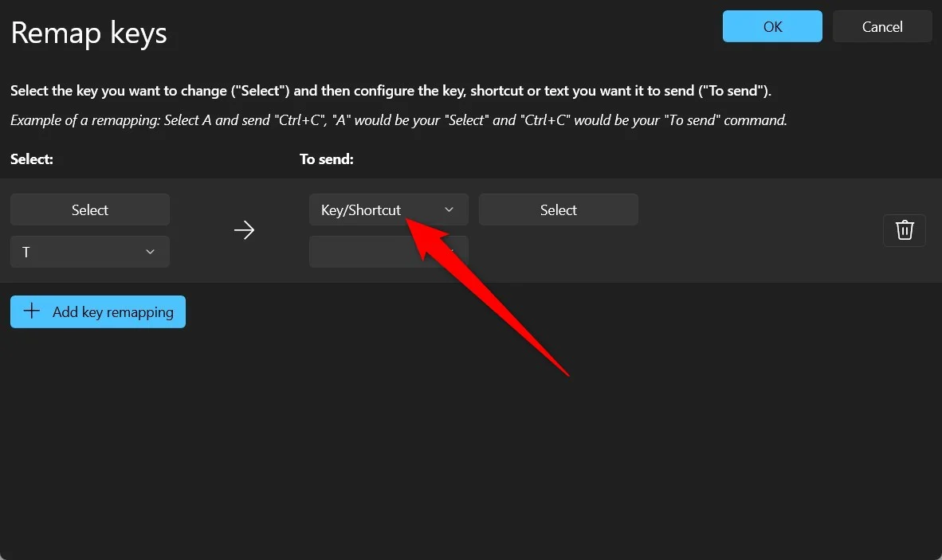
Task: Open the Key/Shortcut type dropdown
Action: coord(389,210)
